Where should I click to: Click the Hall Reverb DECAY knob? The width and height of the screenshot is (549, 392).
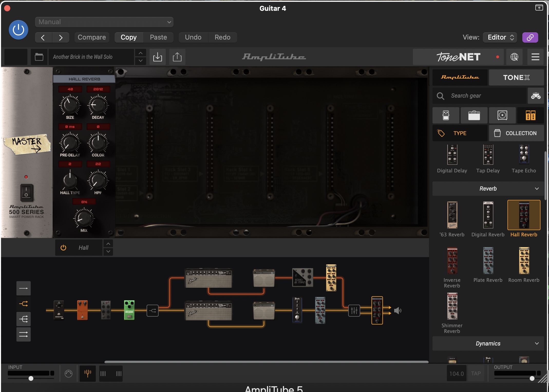98,105
